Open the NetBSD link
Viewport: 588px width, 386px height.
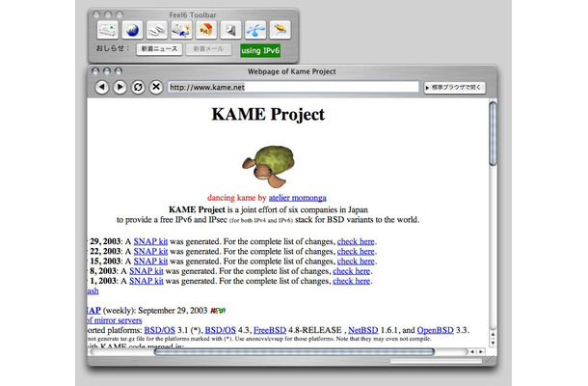click(x=363, y=330)
